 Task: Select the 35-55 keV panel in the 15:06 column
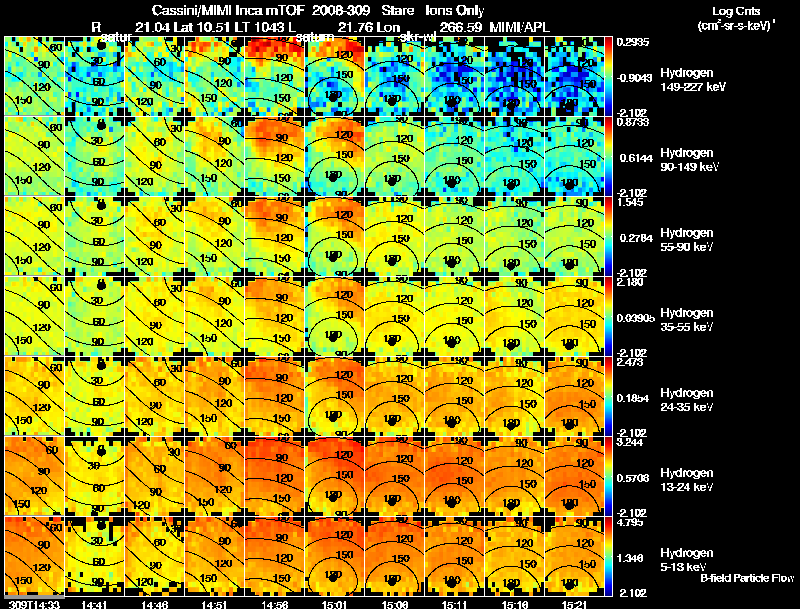pos(395,316)
